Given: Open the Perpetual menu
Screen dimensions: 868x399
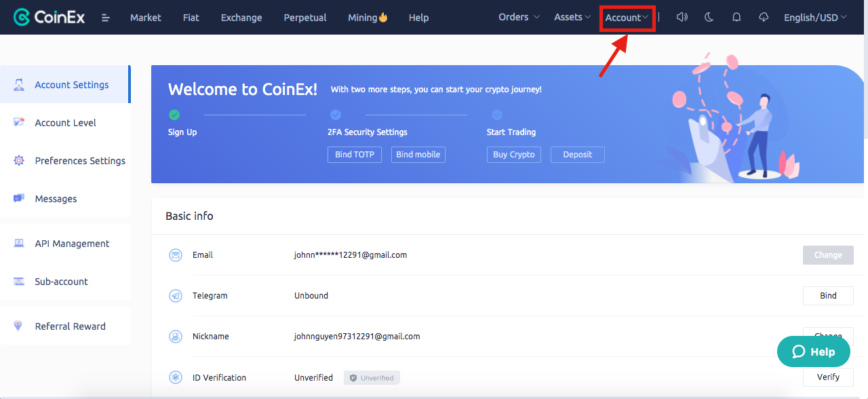Looking at the screenshot, I should point(305,18).
